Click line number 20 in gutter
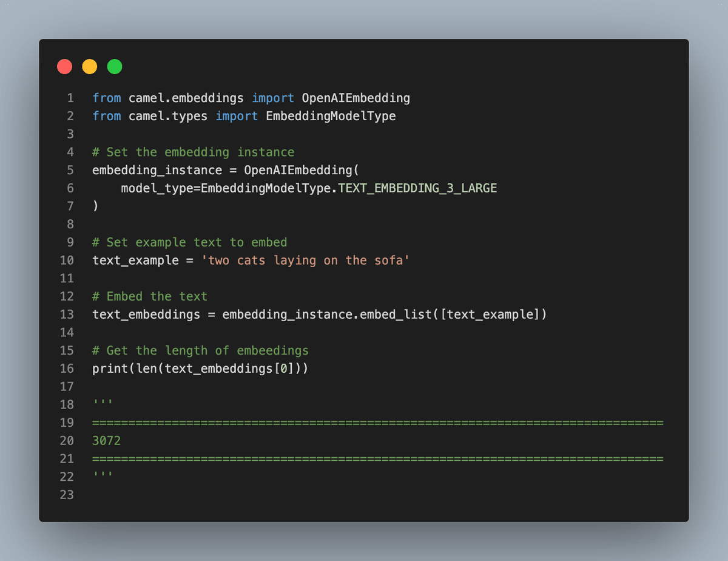Screen dimensions: 728x561 tap(67, 440)
